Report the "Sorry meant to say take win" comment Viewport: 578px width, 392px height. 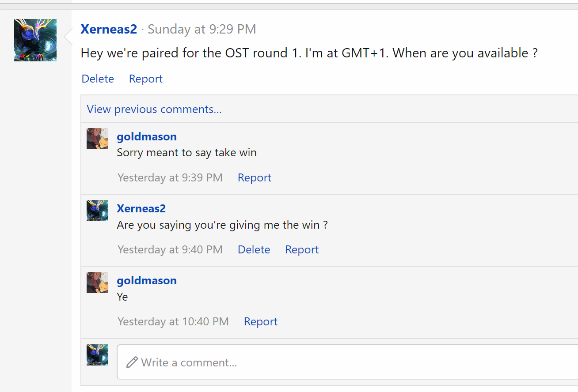[x=254, y=177]
